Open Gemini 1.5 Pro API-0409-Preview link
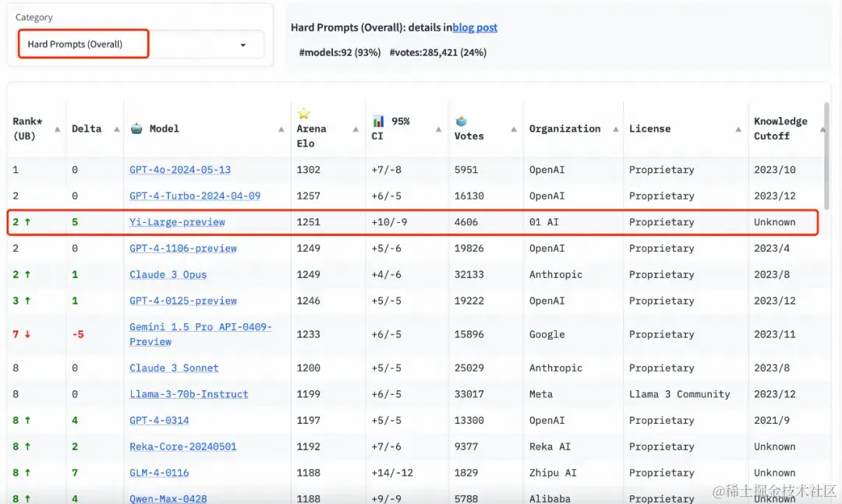This screenshot has height=504, width=842. tap(200, 334)
